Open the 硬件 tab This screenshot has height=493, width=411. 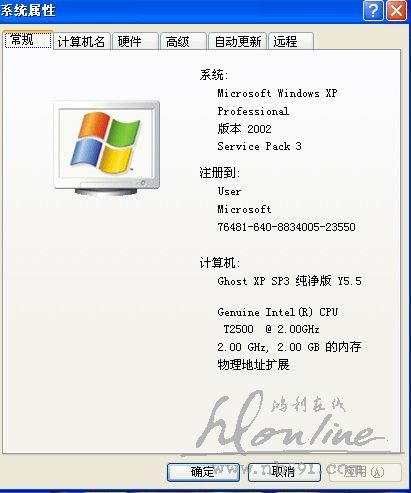[135, 42]
